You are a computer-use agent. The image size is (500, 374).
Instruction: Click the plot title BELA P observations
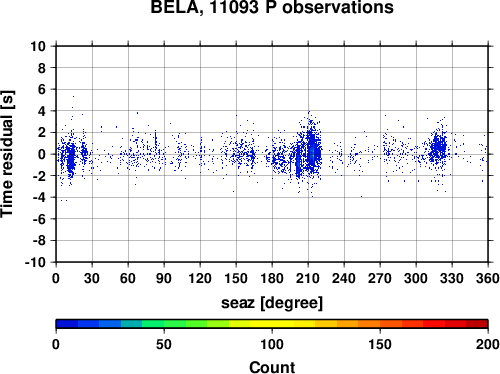[272, 7]
